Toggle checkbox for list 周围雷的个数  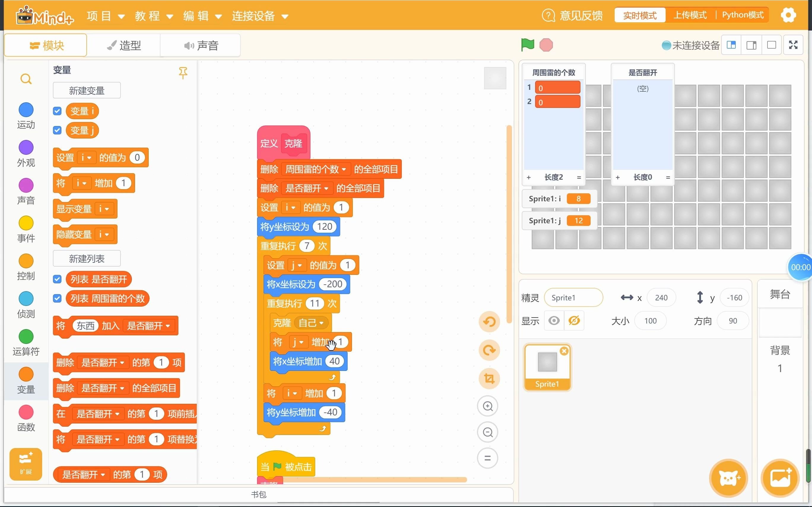57,299
